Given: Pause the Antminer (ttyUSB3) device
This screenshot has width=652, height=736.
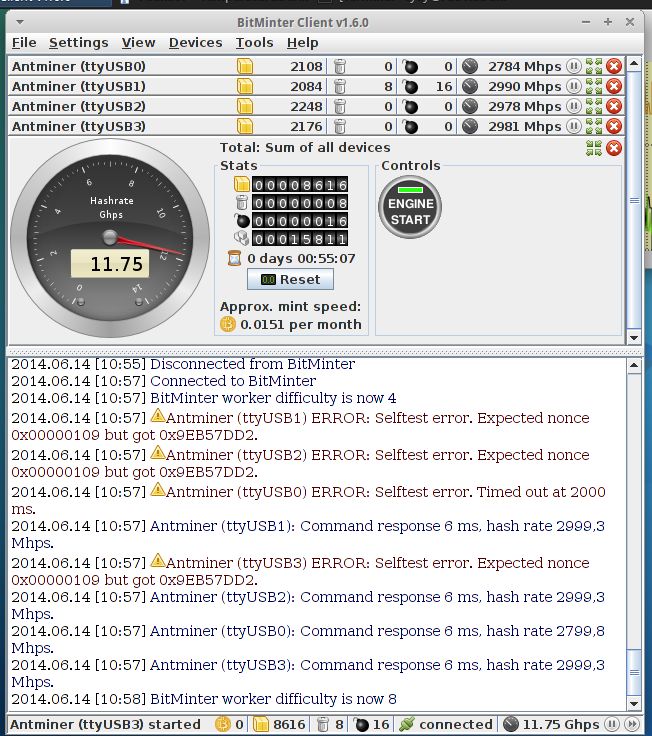Looking at the screenshot, I should pos(573,126).
